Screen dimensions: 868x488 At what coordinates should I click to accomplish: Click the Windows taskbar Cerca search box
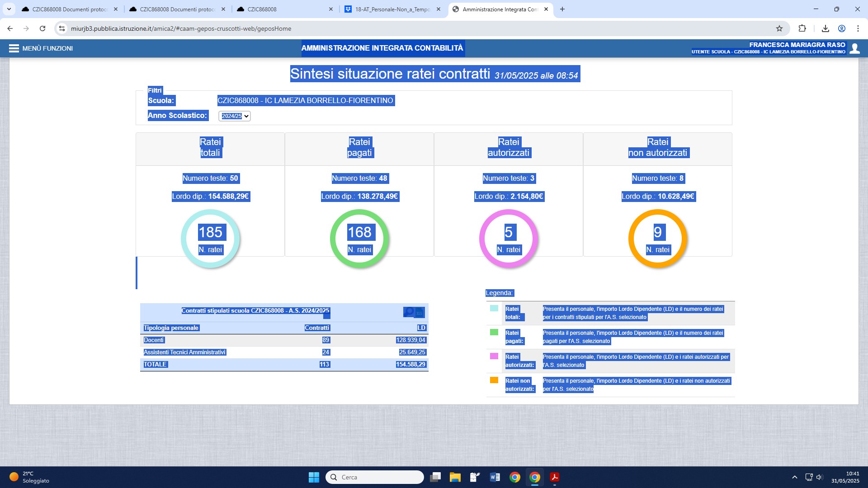[x=374, y=477]
